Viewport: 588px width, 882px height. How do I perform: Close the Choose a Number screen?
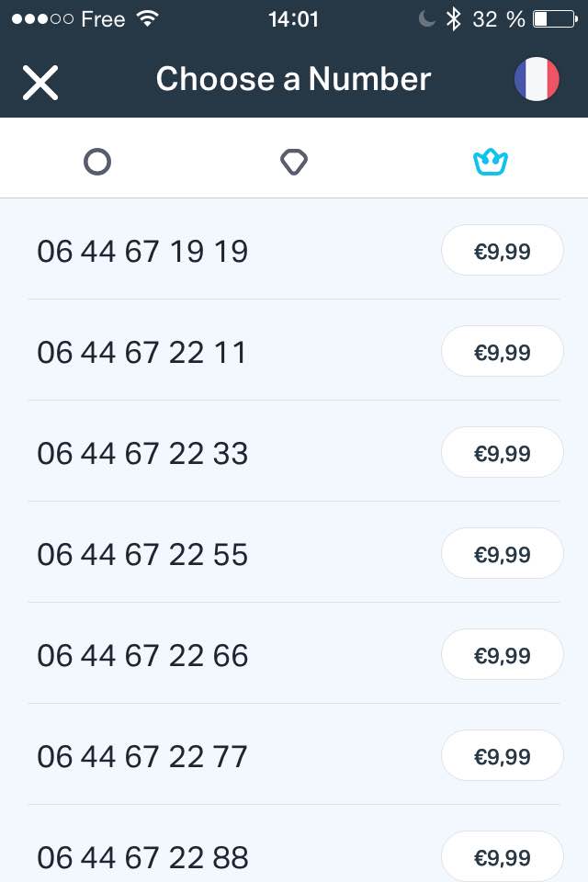tap(40, 82)
